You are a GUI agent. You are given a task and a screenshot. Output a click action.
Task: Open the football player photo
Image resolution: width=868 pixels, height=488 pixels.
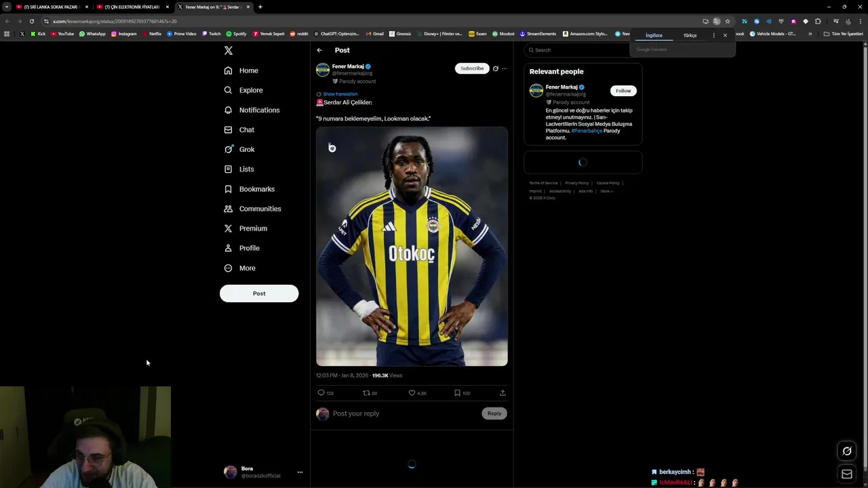pos(412,247)
